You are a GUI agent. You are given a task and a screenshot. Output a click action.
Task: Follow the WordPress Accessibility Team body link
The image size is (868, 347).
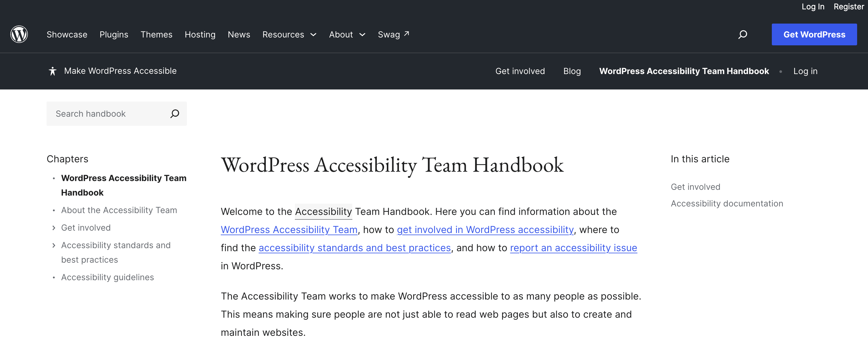click(x=289, y=230)
